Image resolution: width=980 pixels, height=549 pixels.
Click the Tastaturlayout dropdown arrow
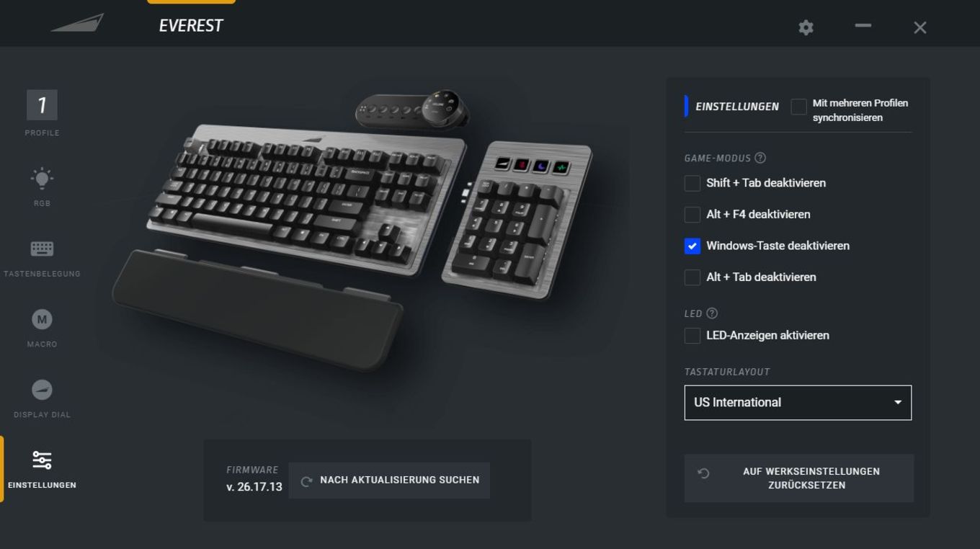pos(898,403)
